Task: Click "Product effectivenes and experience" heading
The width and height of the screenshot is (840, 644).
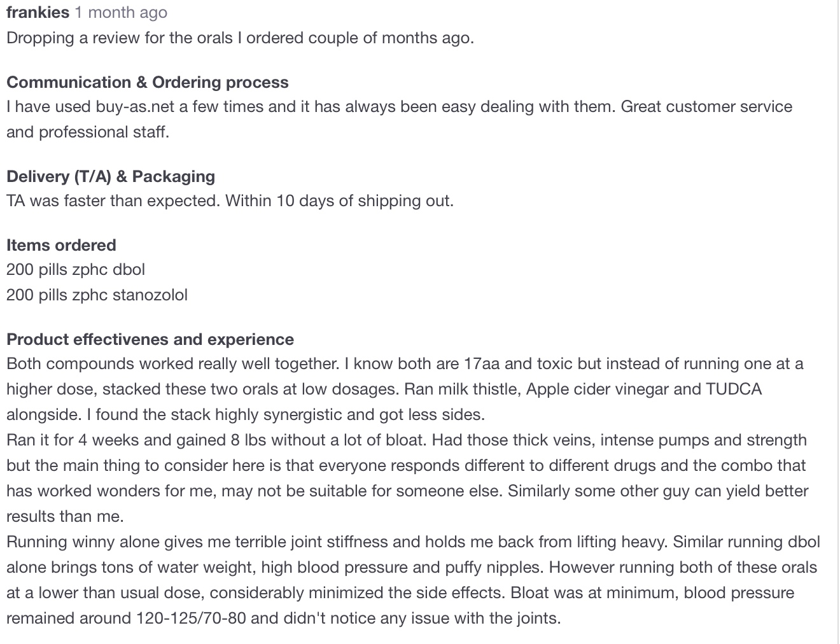Action: click(150, 339)
